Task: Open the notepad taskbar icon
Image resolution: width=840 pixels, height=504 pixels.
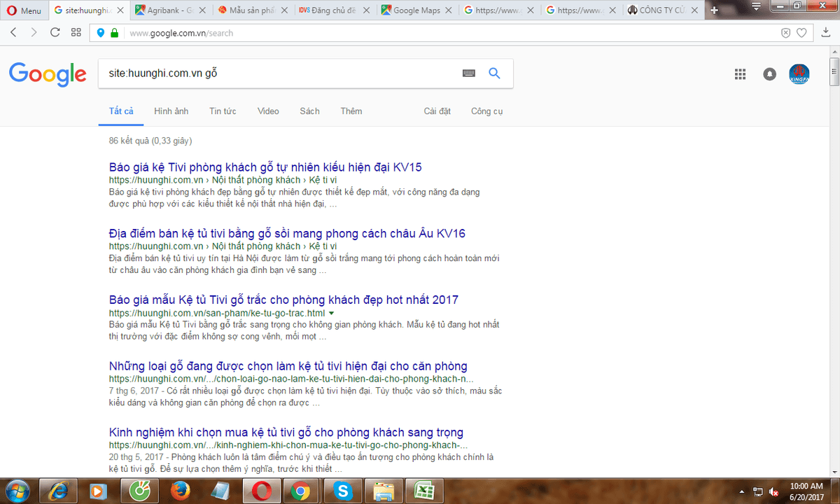Action: click(x=220, y=491)
